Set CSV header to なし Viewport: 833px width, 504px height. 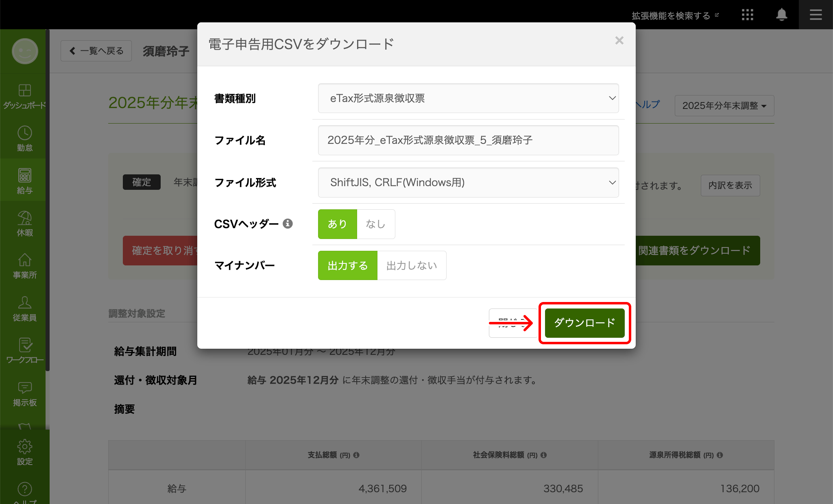375,224
